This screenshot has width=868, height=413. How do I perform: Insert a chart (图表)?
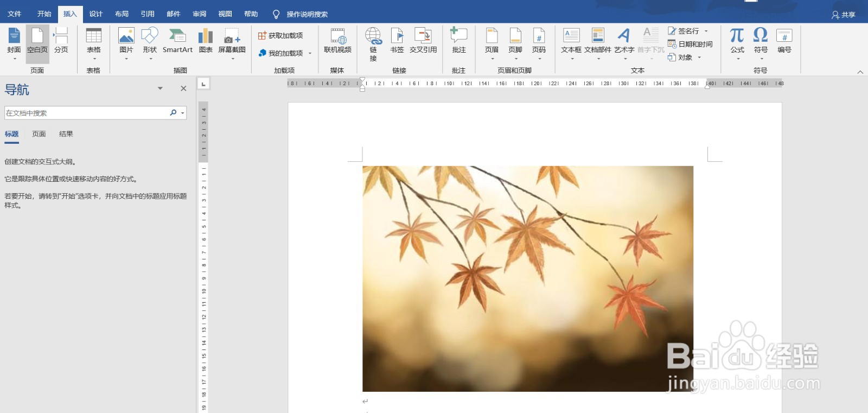[206, 41]
